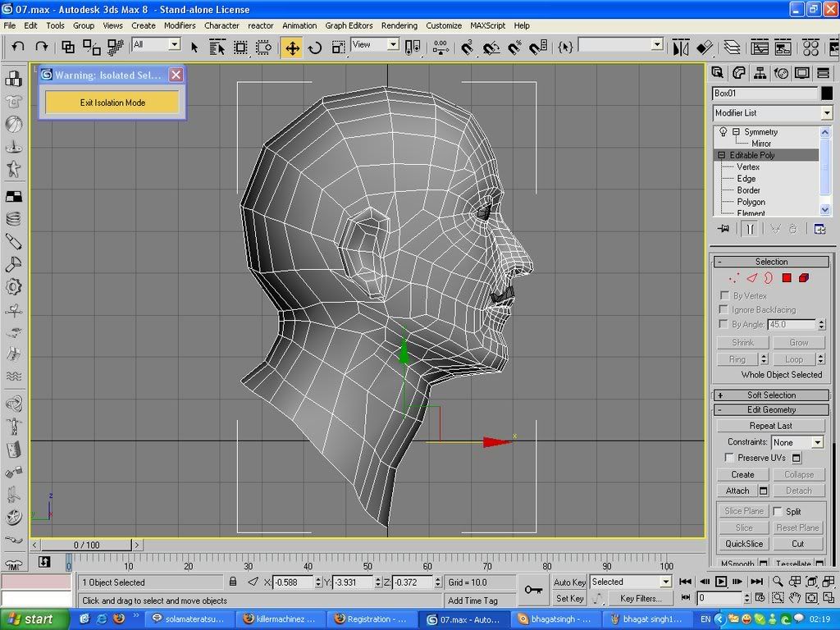Open the Rendering menu

coord(399,25)
